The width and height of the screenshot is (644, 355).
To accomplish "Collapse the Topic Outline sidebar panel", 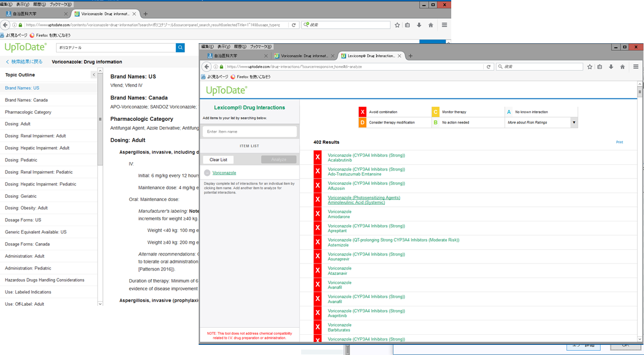I will pyautogui.click(x=93, y=75).
